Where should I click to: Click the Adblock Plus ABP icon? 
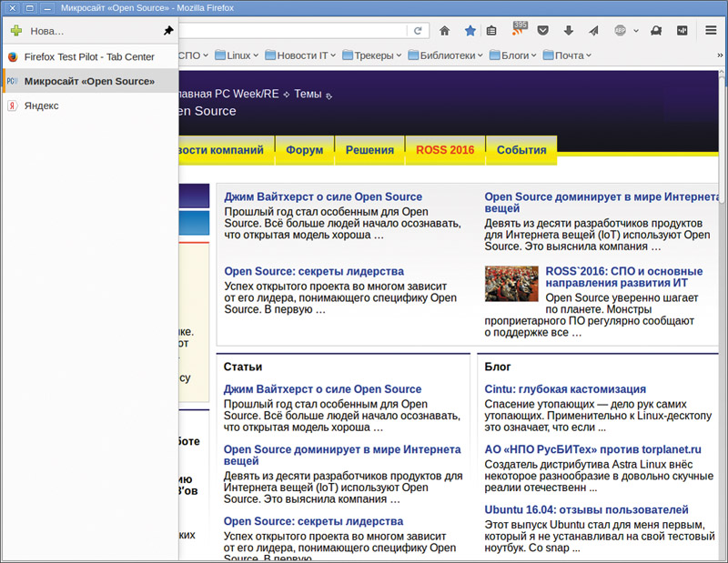pyautogui.click(x=620, y=31)
